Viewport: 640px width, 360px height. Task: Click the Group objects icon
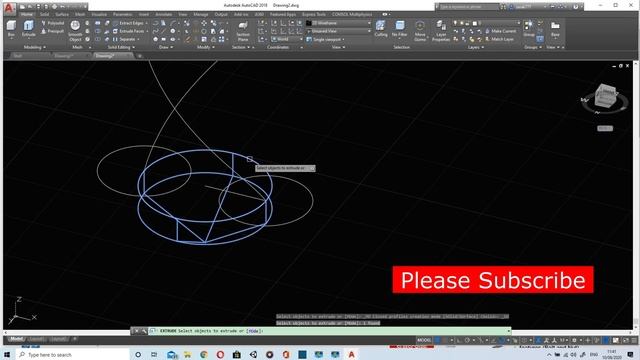(529, 28)
